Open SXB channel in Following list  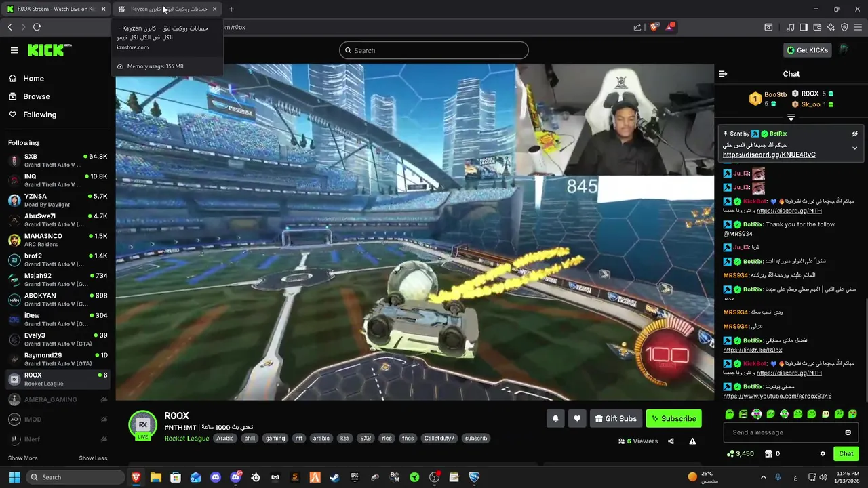pos(58,161)
